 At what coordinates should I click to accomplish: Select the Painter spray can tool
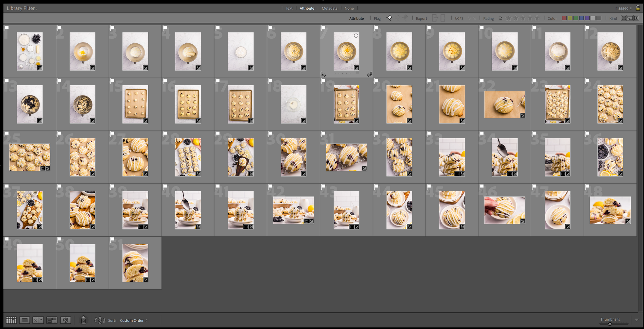pyautogui.click(x=84, y=320)
